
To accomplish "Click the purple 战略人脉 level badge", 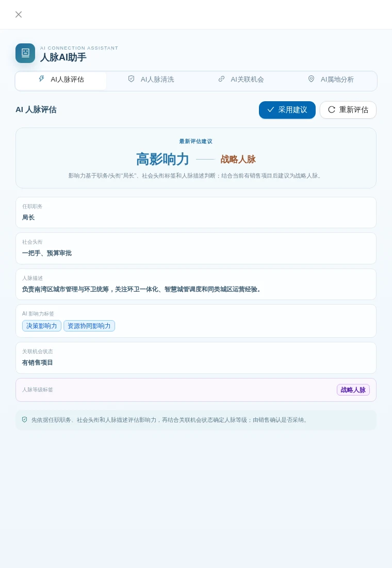I will pyautogui.click(x=353, y=390).
